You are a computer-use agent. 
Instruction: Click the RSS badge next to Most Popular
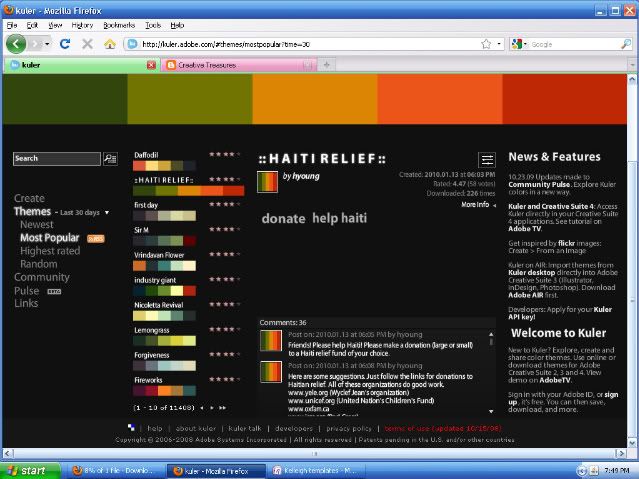(96, 239)
